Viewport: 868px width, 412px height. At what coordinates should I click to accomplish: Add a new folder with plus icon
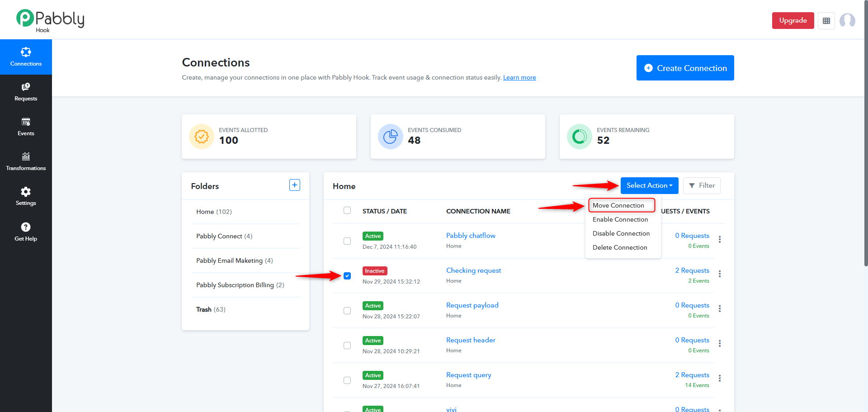[295, 185]
